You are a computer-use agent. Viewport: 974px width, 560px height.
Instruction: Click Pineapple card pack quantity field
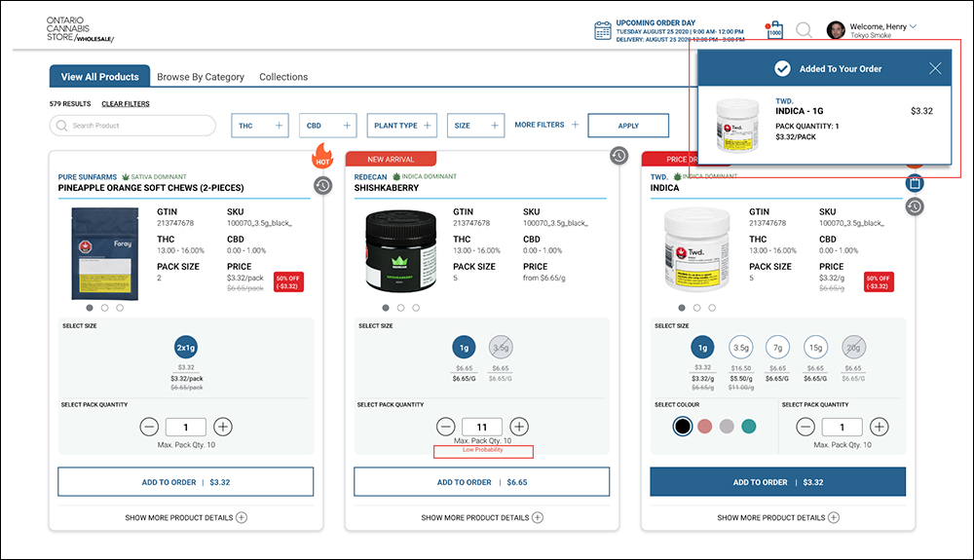pyautogui.click(x=186, y=428)
